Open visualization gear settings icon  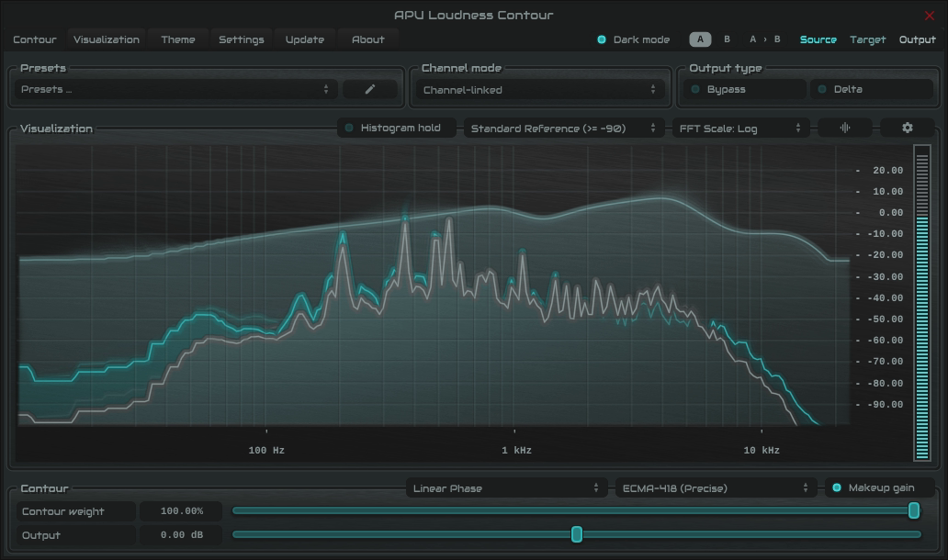pyautogui.click(x=907, y=128)
